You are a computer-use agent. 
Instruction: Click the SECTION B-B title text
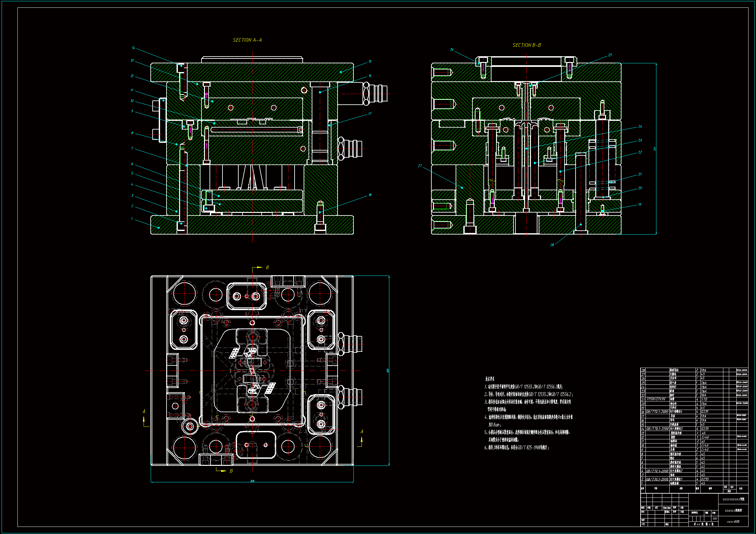coord(526,45)
